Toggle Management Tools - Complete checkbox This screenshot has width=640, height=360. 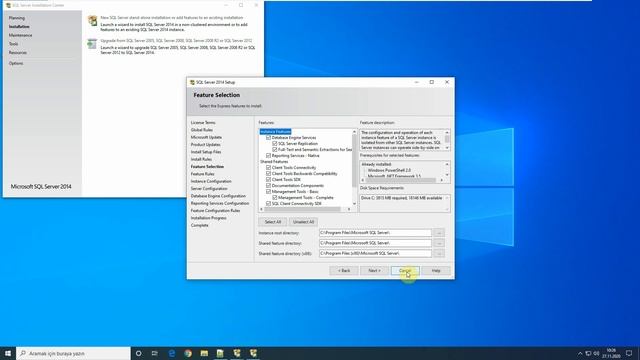[x=275, y=198]
